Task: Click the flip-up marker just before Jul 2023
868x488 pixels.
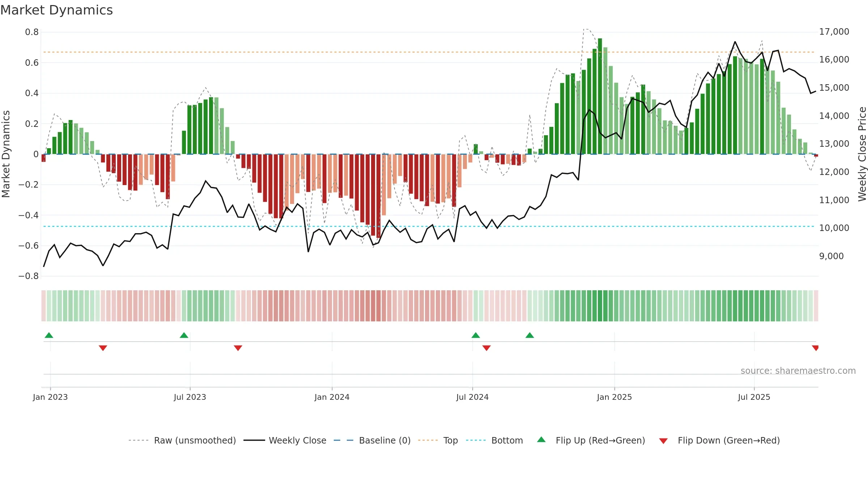Action: click(184, 335)
